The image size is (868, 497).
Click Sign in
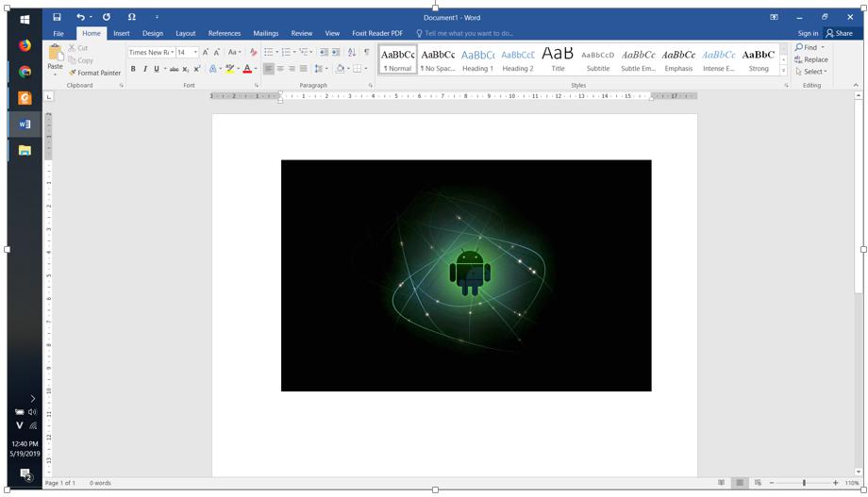808,33
